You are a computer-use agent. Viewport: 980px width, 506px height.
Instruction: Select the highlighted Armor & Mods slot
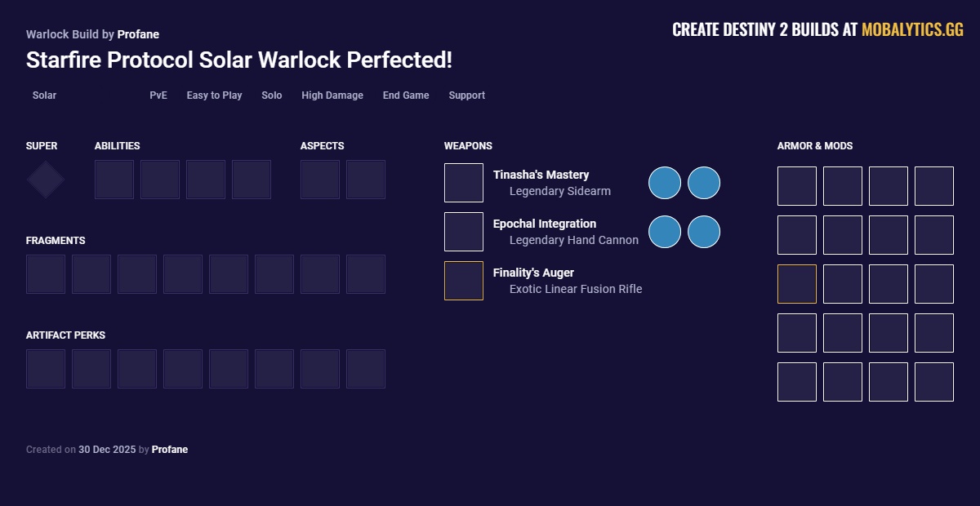pyautogui.click(x=796, y=284)
